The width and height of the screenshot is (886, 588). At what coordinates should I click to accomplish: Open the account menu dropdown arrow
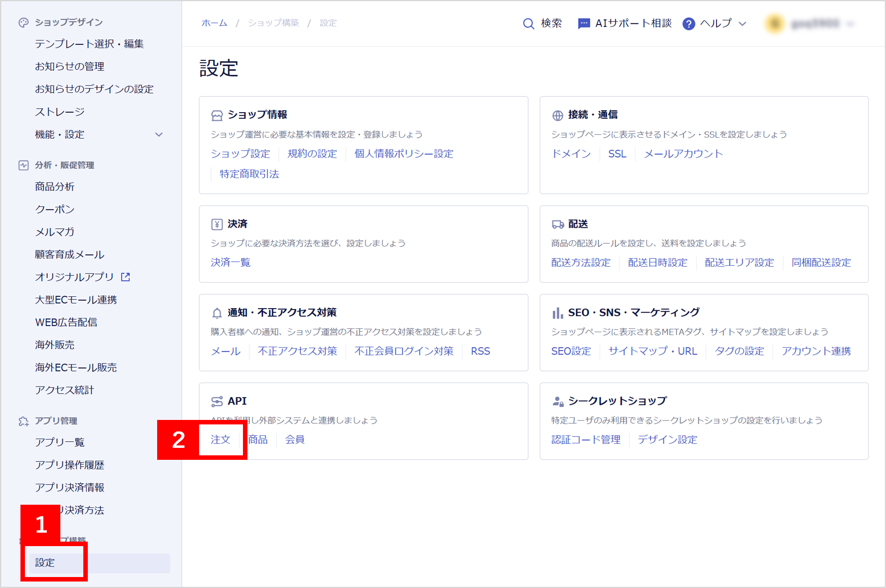pyautogui.click(x=851, y=23)
